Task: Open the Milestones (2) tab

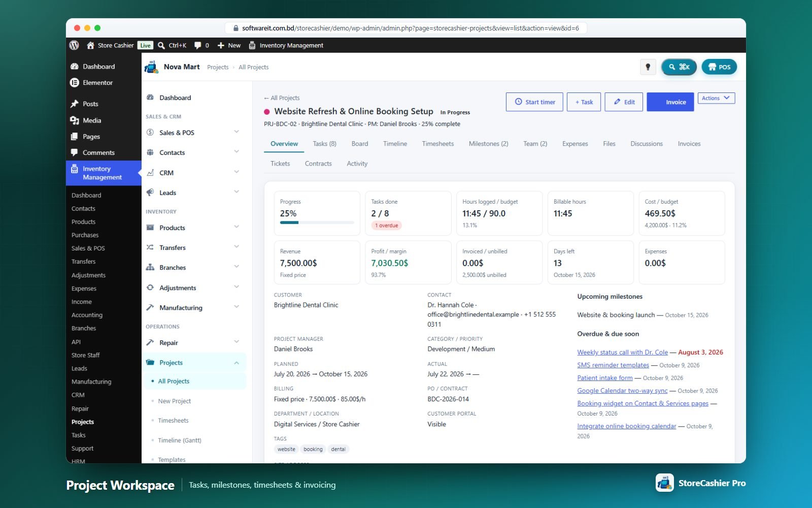Action: click(489, 144)
